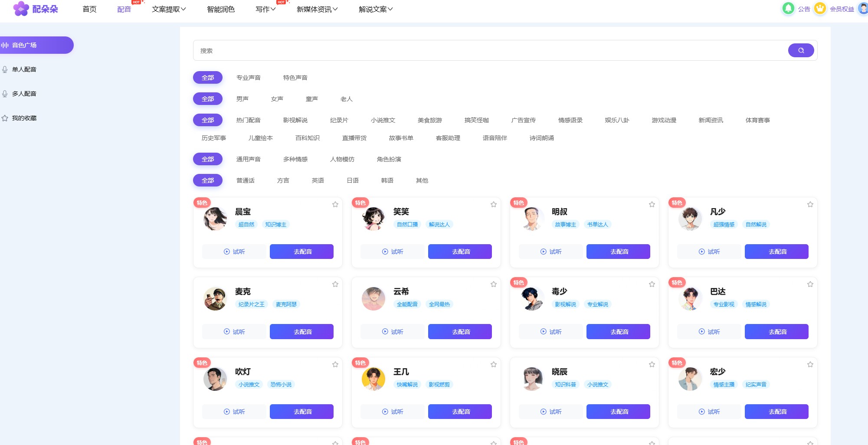Screen dimensions: 868x445
Task: Select the 影视解说 category filter
Action: (295, 120)
